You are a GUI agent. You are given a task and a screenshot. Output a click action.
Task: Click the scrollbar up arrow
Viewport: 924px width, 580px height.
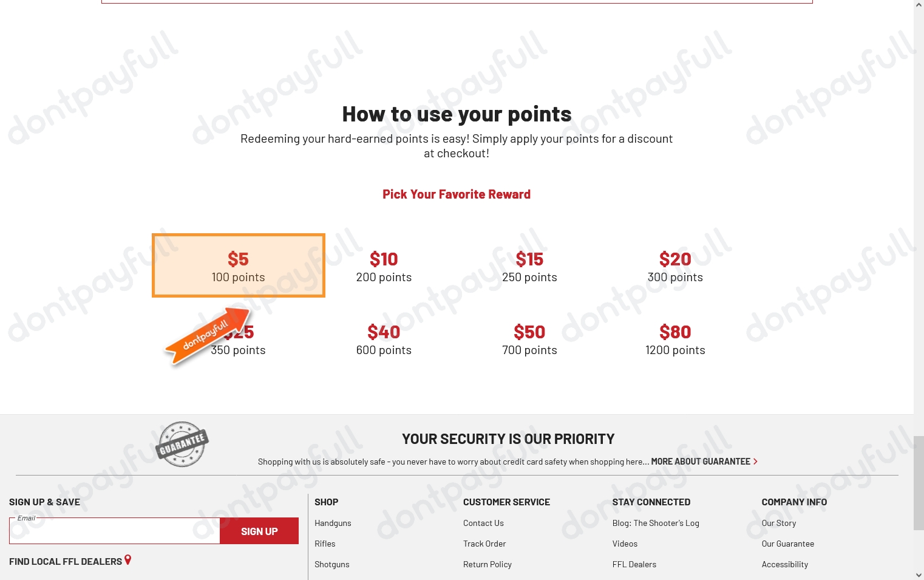(x=919, y=5)
